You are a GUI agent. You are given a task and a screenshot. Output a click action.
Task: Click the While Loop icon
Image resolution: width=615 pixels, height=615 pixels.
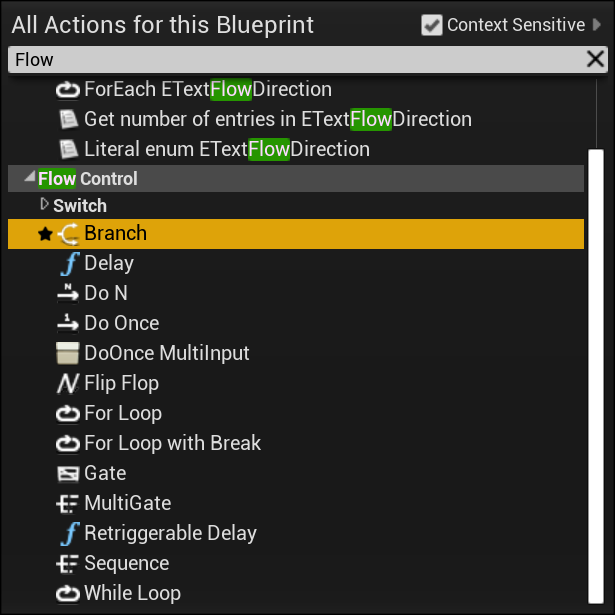coord(68,593)
